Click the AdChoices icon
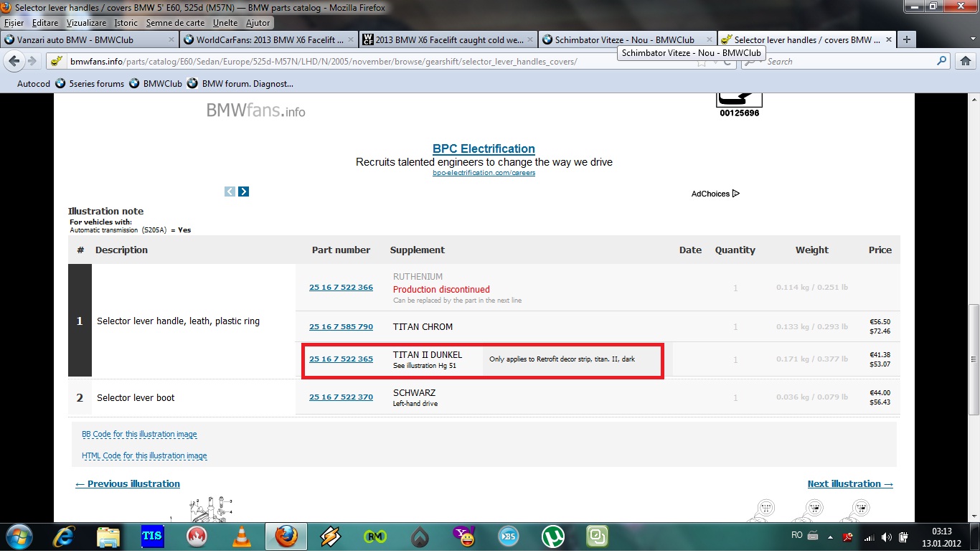980x553 pixels. tap(735, 194)
